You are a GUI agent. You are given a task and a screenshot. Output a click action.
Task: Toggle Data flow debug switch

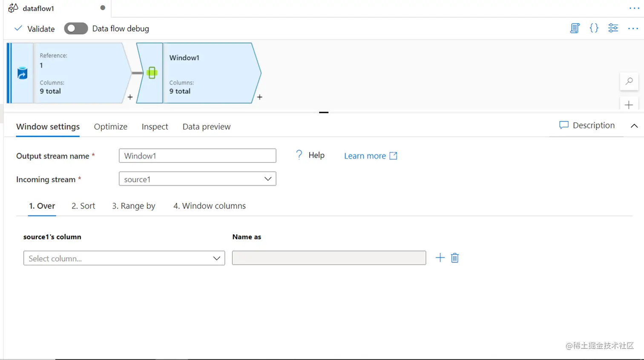coord(76,29)
